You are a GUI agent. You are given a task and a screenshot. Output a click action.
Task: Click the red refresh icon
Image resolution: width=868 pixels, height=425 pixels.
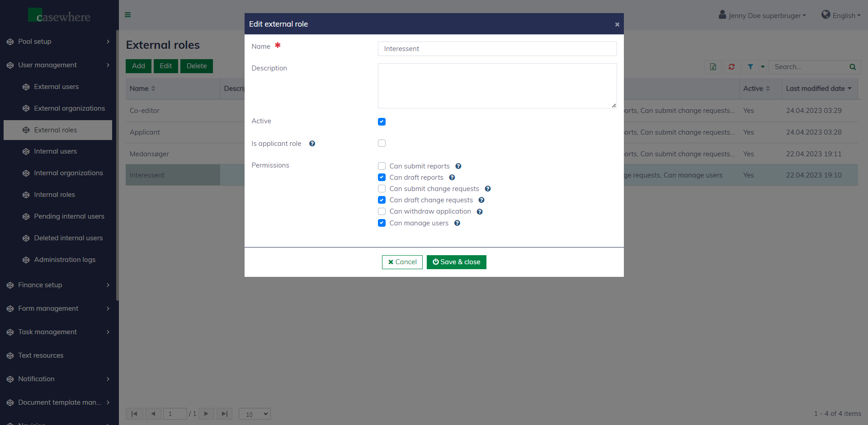[731, 67]
